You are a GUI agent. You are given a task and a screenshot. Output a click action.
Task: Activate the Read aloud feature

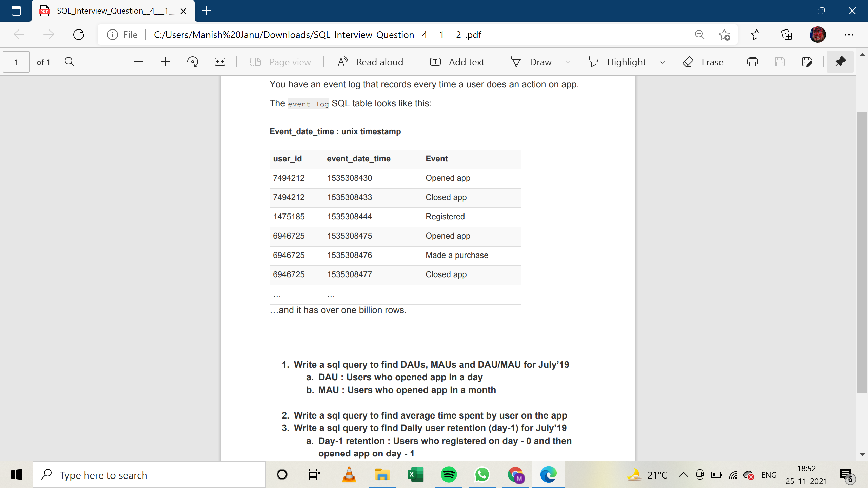(370, 62)
